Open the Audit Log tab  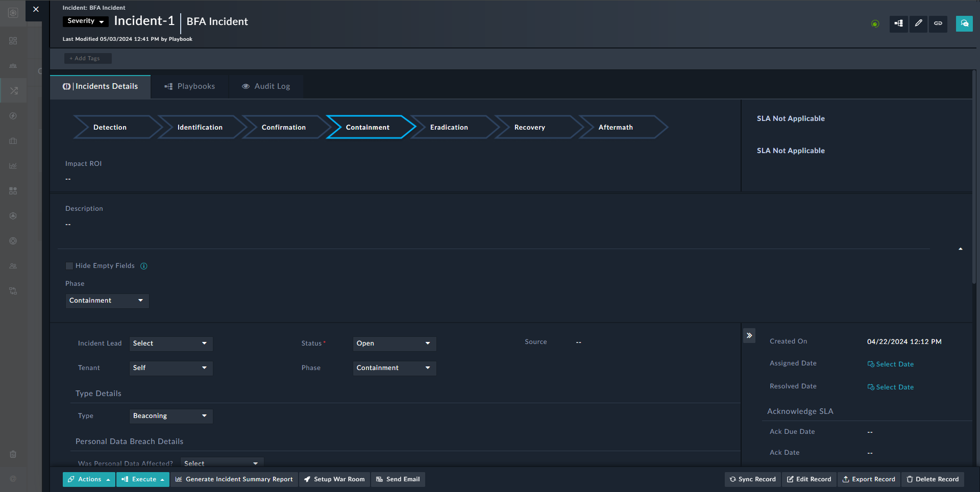[266, 86]
